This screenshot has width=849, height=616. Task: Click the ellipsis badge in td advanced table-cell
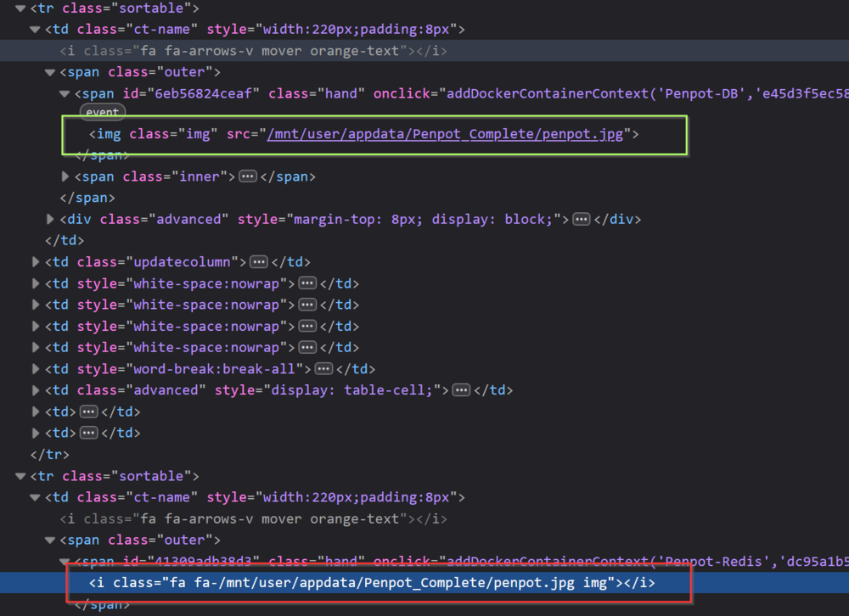[x=461, y=390]
